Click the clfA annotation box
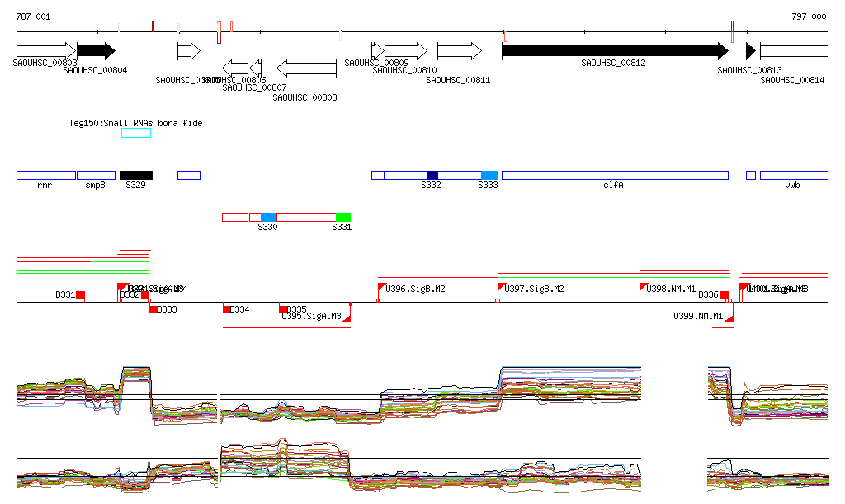 (615, 175)
